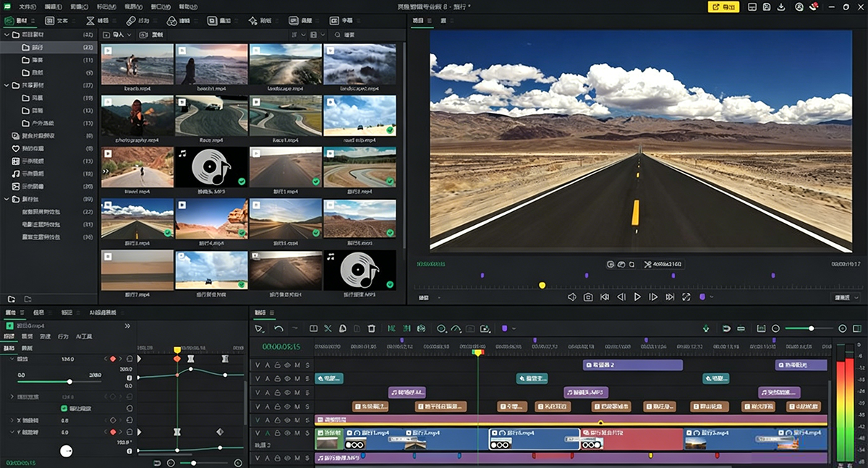Play the preview video
868x468 pixels.
point(637,297)
